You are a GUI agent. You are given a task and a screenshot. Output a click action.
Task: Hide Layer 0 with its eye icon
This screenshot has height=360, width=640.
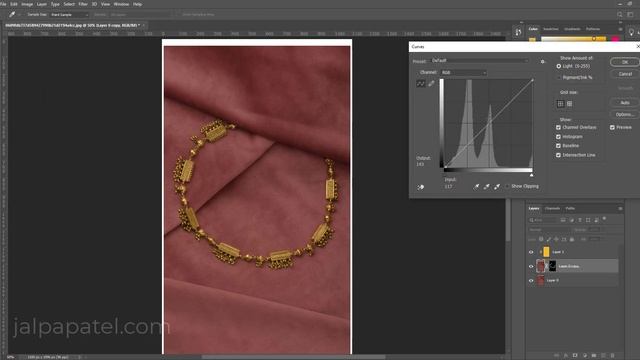(x=531, y=280)
